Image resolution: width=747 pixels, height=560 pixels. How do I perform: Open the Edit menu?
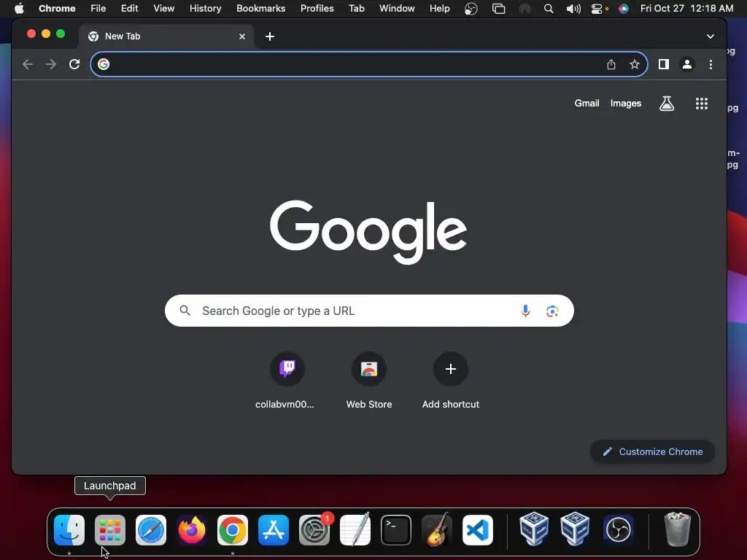(x=129, y=8)
